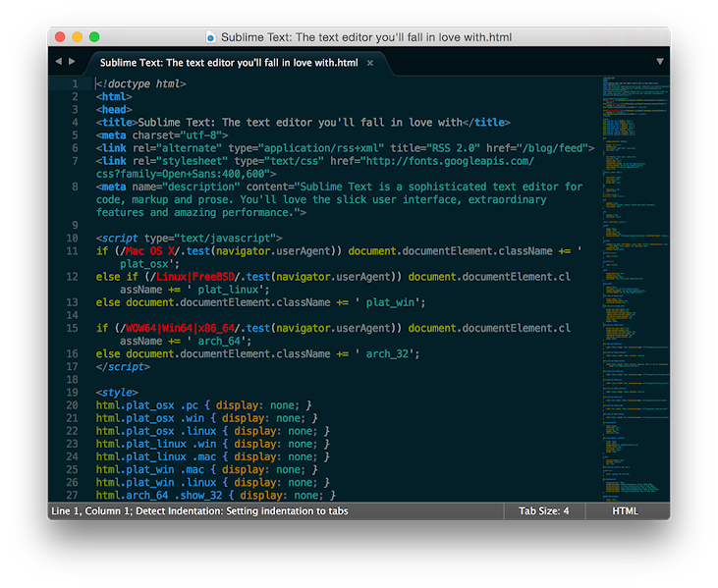
Task: Click the 'arch_32' string on line 16
Action: [387, 353]
